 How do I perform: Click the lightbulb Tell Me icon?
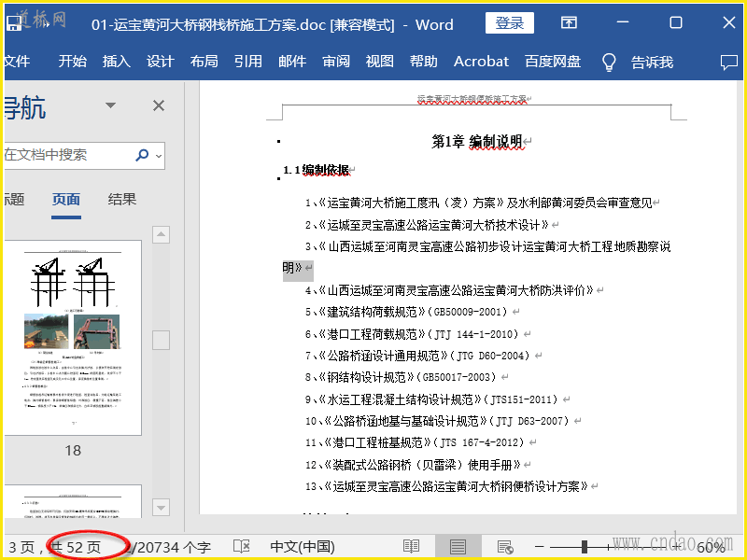[609, 62]
